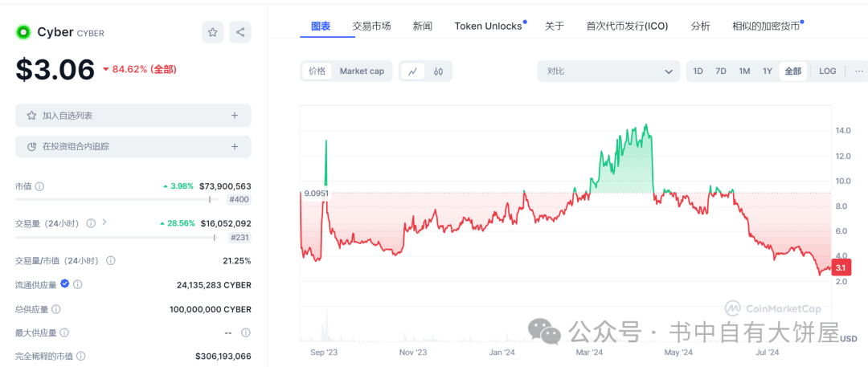The image size is (868, 367).
Task: Set chart range to 1Y
Action: (768, 71)
